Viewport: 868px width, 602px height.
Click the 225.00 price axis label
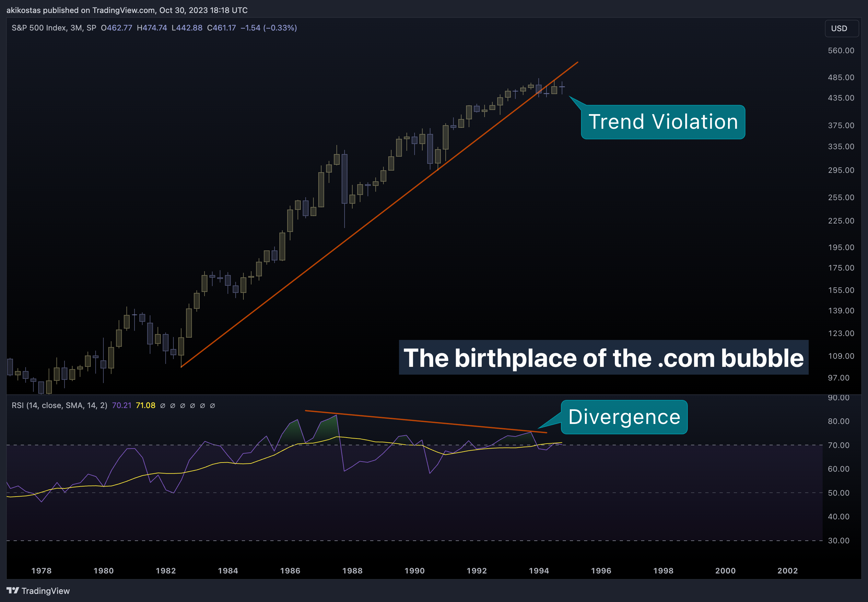click(841, 221)
